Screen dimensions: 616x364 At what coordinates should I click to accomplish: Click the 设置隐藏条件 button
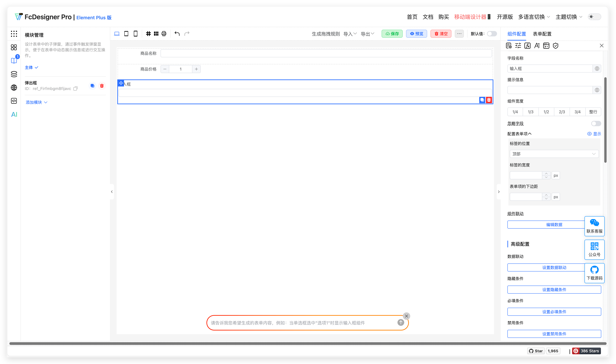coord(554,289)
